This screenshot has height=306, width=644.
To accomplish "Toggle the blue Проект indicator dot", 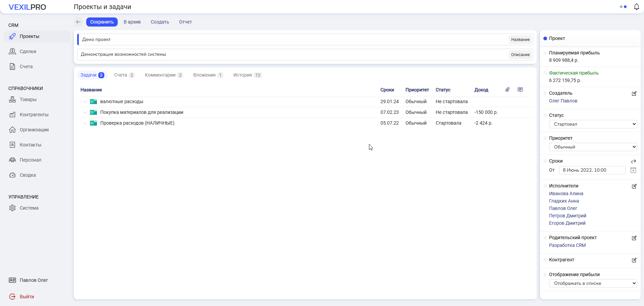I will pos(545,39).
